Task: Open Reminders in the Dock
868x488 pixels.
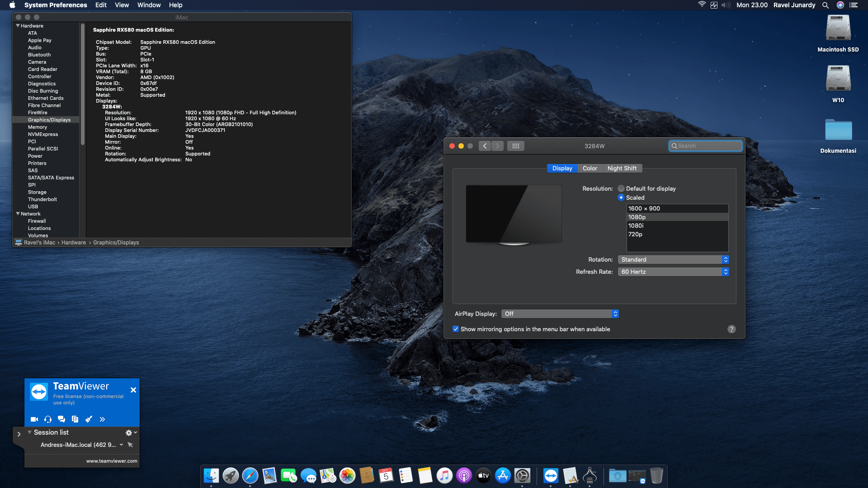Action: 406,475
